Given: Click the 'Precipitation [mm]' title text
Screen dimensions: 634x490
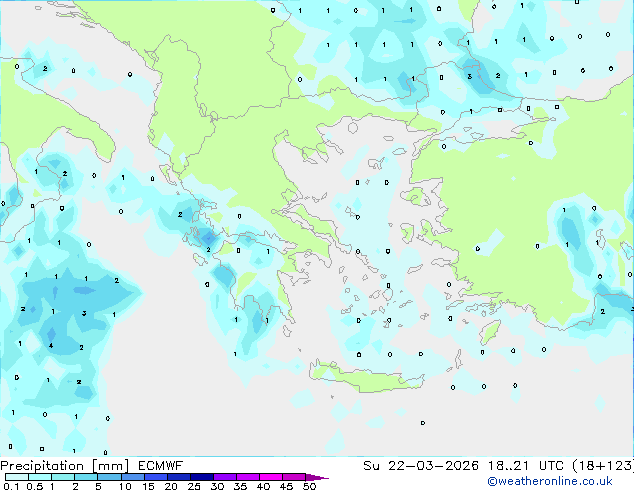Looking at the screenshot, I should pyautogui.click(x=65, y=466).
